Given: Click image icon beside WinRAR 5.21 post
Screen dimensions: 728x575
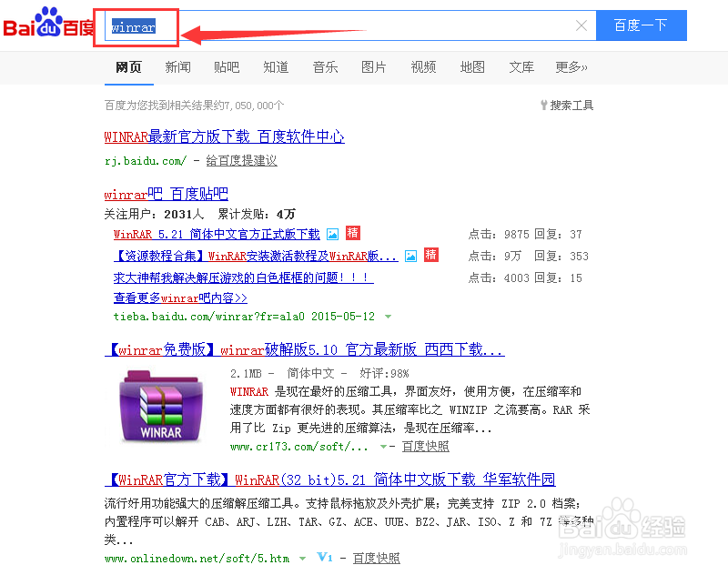Looking at the screenshot, I should (x=332, y=235).
